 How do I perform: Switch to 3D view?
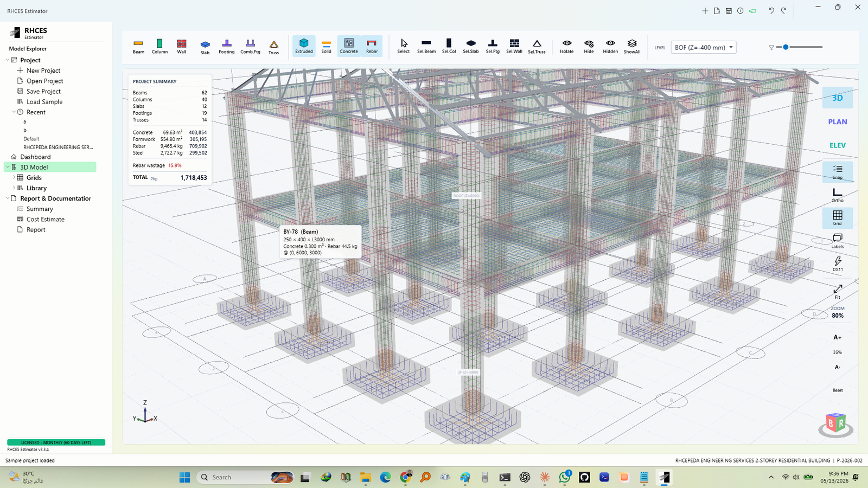click(x=838, y=98)
